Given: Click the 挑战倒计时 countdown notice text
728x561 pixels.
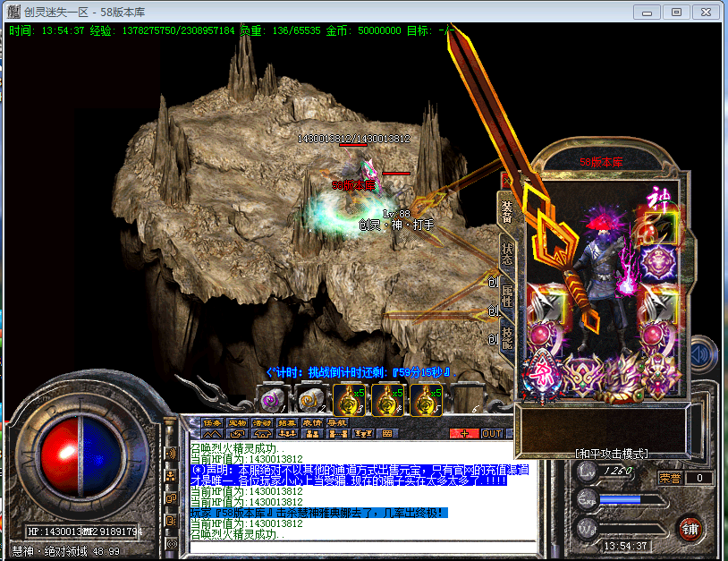Looking at the screenshot, I should (x=361, y=372).
